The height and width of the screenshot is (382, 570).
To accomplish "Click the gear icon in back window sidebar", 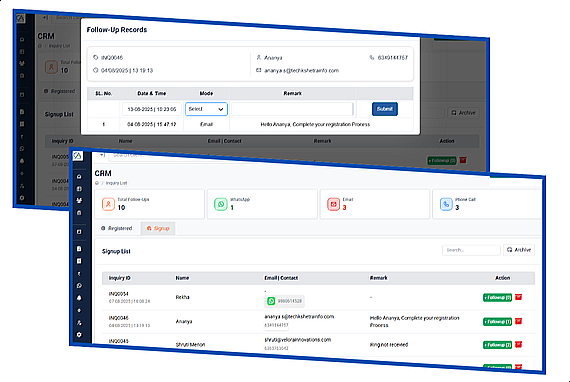I will (22, 198).
